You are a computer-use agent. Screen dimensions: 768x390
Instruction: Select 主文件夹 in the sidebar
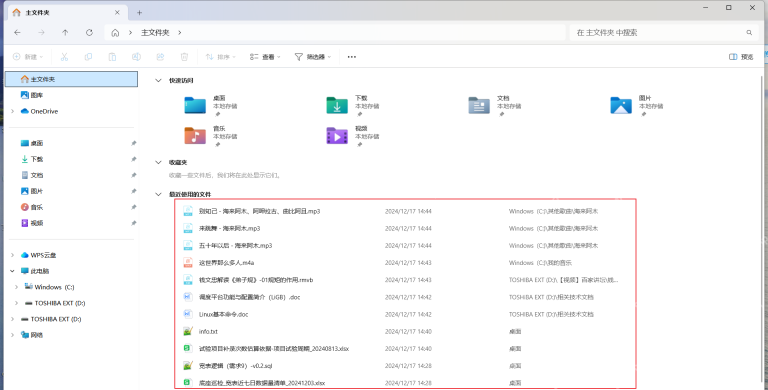coord(72,79)
